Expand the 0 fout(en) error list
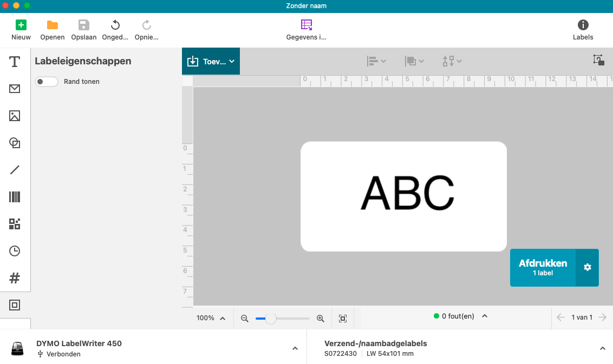The image size is (613, 364). pyautogui.click(x=485, y=316)
